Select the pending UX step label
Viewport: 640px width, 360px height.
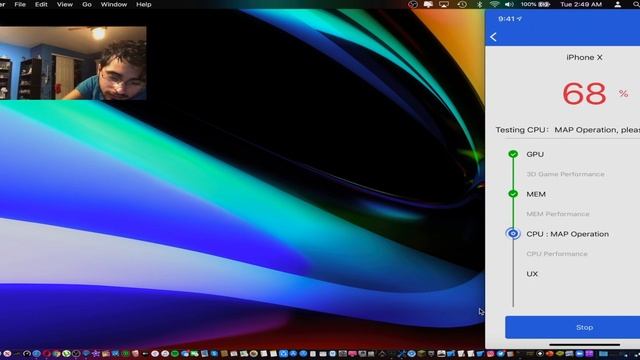(532, 274)
